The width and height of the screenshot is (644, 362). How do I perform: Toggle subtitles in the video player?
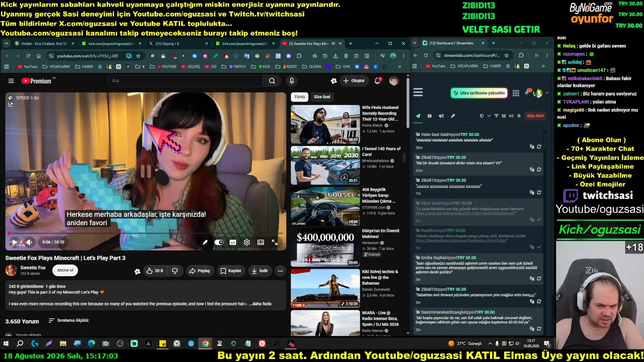pyautogui.click(x=233, y=242)
